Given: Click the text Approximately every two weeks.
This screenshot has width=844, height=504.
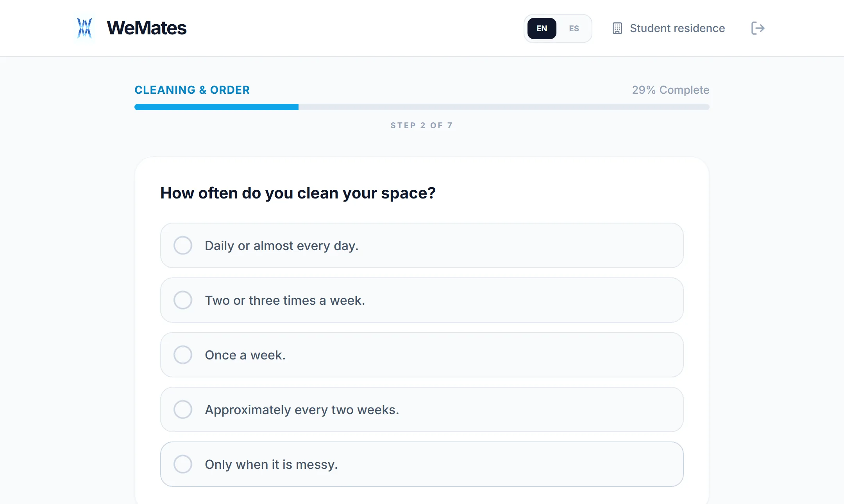Looking at the screenshot, I should (302, 410).
